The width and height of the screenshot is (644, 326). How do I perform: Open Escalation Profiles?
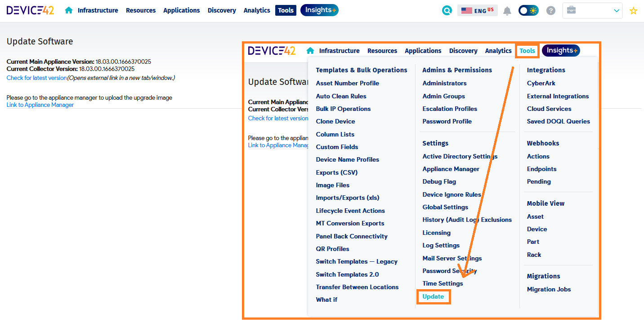(450, 109)
